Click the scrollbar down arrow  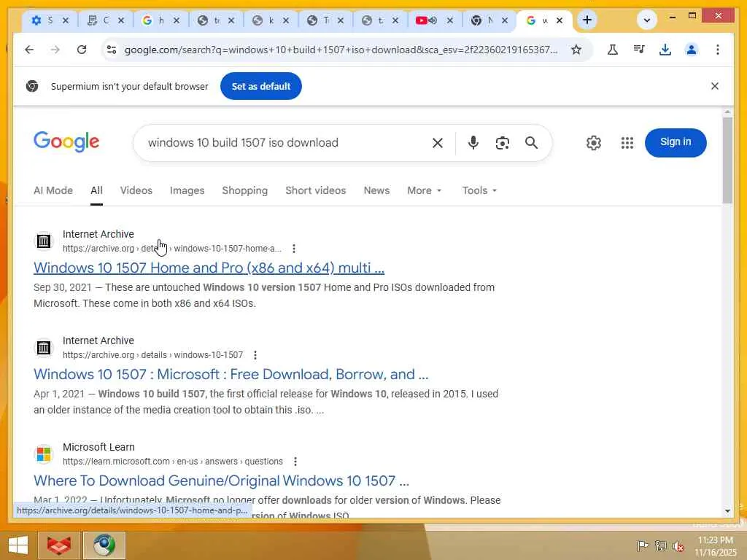(727, 510)
